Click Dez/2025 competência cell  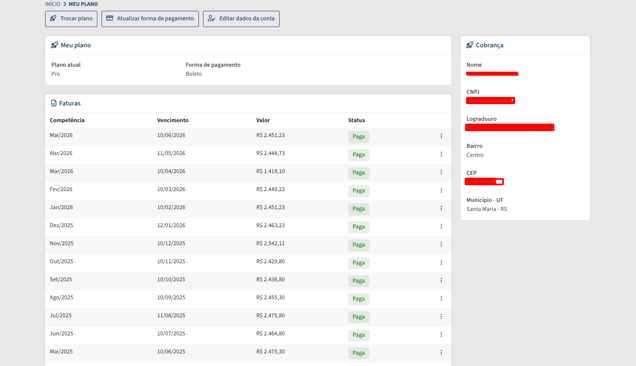coord(61,225)
